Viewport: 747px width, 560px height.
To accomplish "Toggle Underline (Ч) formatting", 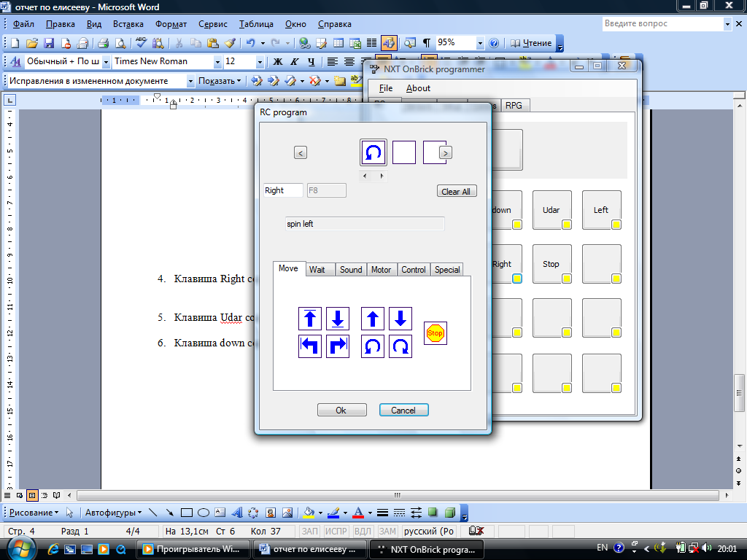I will [x=311, y=62].
